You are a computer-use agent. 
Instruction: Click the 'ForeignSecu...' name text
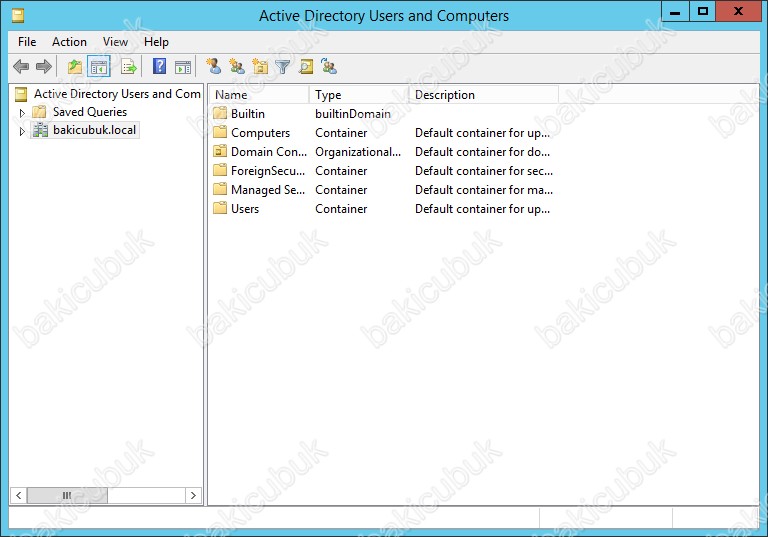click(268, 171)
